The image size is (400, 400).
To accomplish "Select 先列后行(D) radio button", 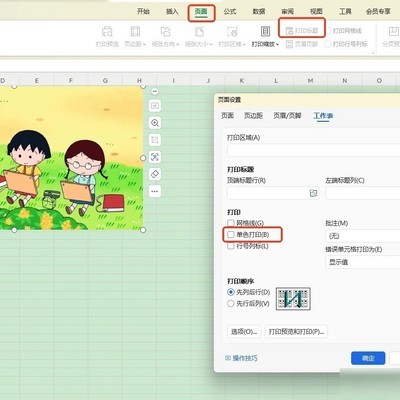I will (x=231, y=292).
